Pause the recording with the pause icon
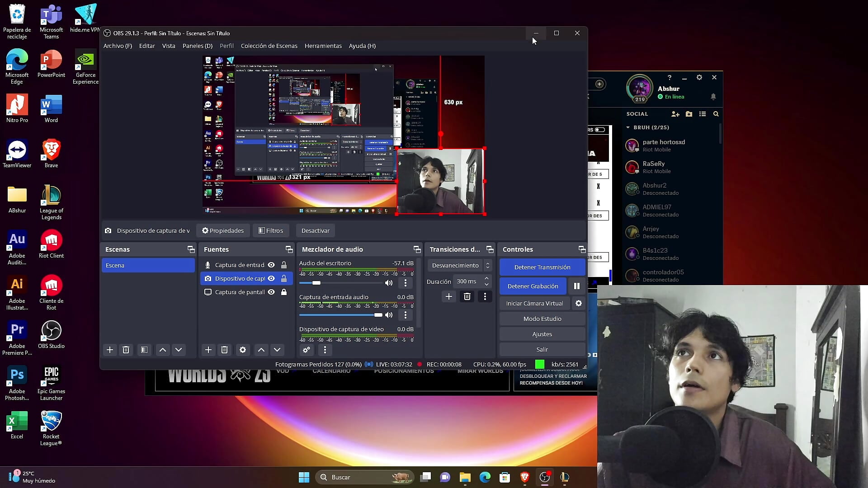 coord(576,286)
